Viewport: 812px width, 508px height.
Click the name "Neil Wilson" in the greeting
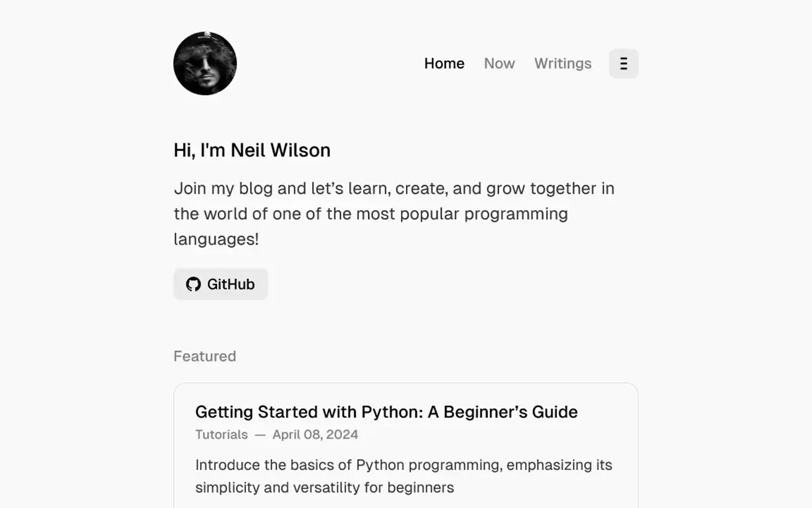pos(280,150)
